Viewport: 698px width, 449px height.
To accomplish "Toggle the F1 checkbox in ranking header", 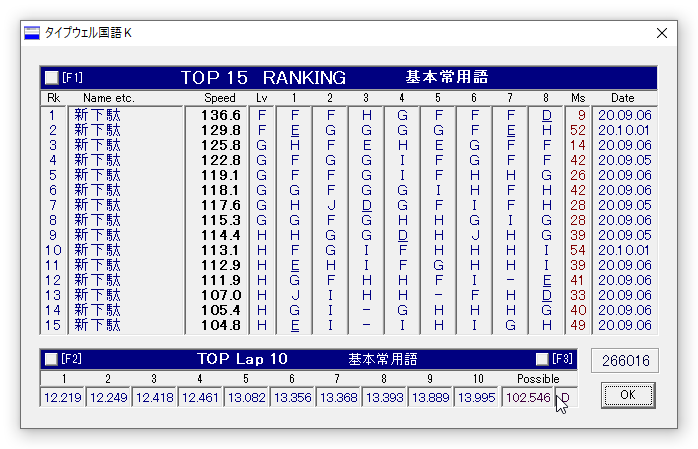I will (52, 78).
